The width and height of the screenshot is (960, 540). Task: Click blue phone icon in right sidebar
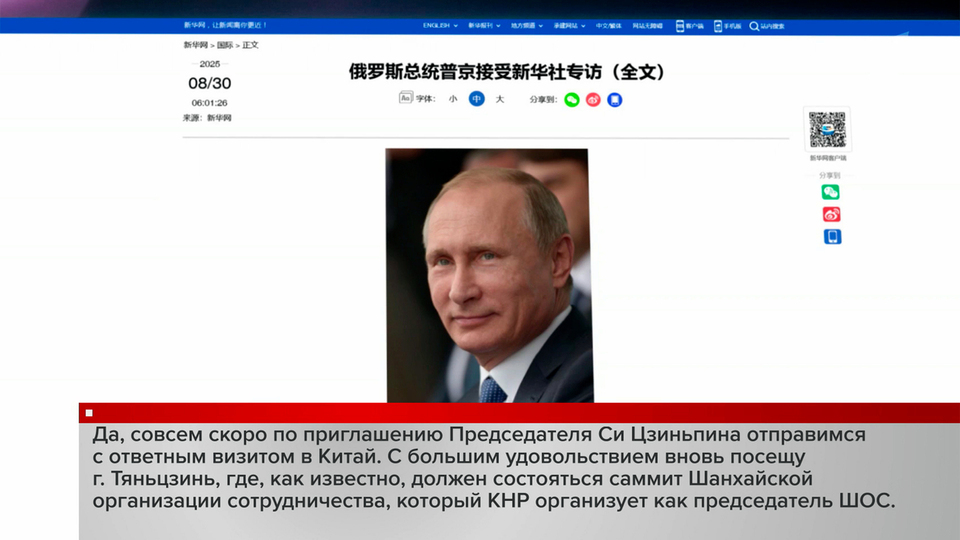point(831,237)
